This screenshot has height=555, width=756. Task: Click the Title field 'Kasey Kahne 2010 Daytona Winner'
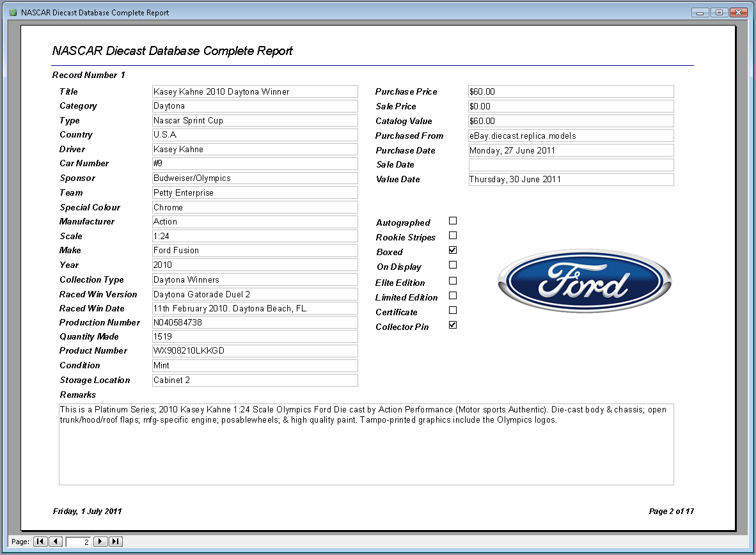255,91
